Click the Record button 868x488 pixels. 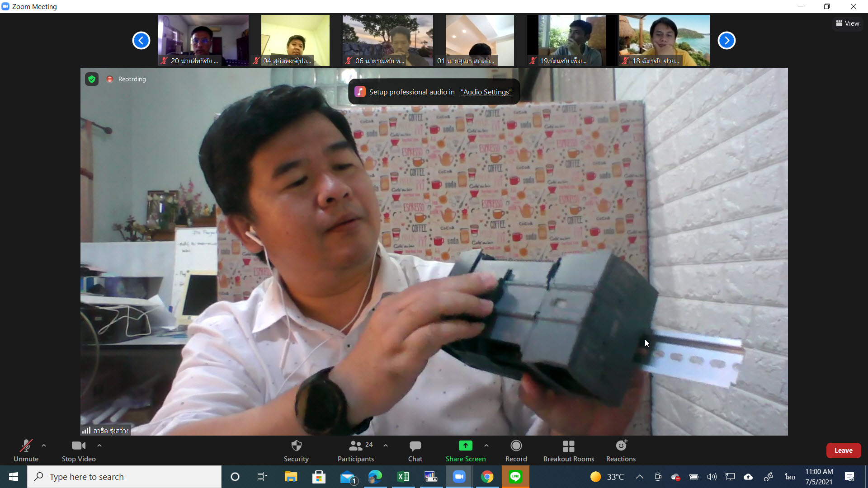(516, 450)
